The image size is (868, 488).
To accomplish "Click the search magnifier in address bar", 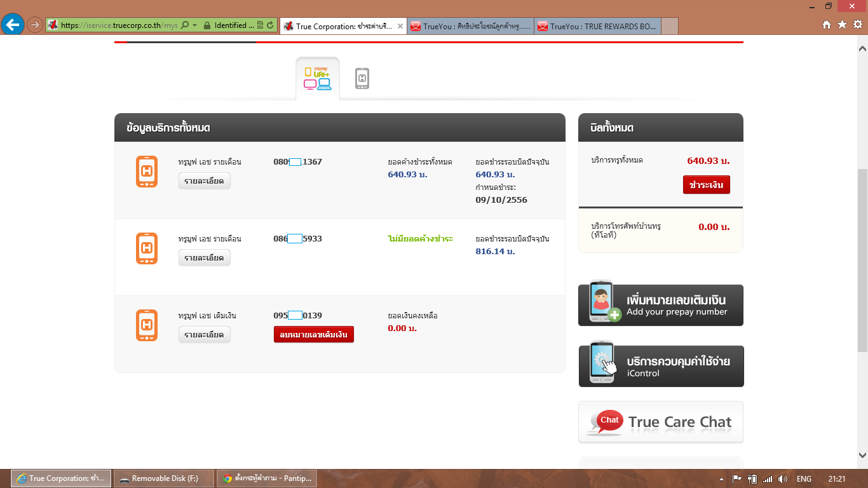I will pyautogui.click(x=185, y=25).
